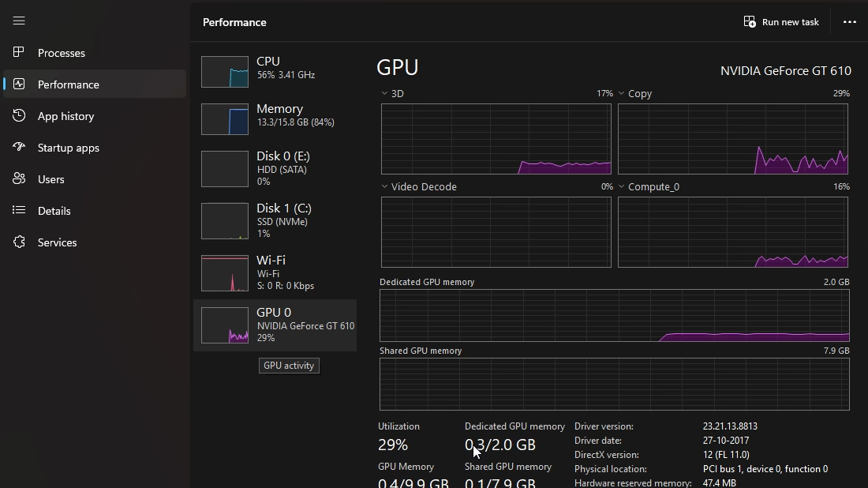This screenshot has width=868, height=488.
Task: Open GPU 0 NVIDIA GeForce GT 610 entry
Action: tap(275, 325)
